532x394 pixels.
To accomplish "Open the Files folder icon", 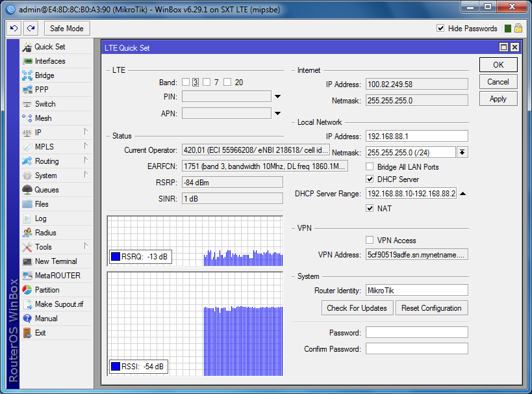I will [27, 204].
